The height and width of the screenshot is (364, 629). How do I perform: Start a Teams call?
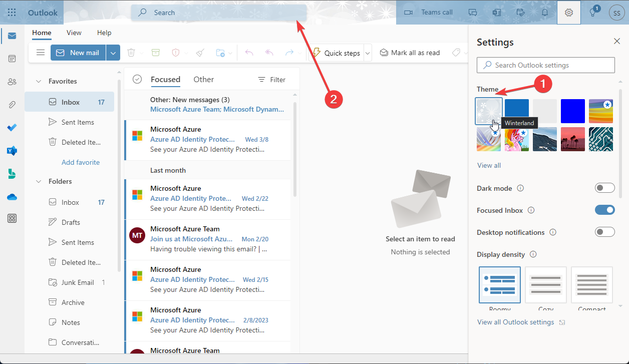(x=428, y=13)
